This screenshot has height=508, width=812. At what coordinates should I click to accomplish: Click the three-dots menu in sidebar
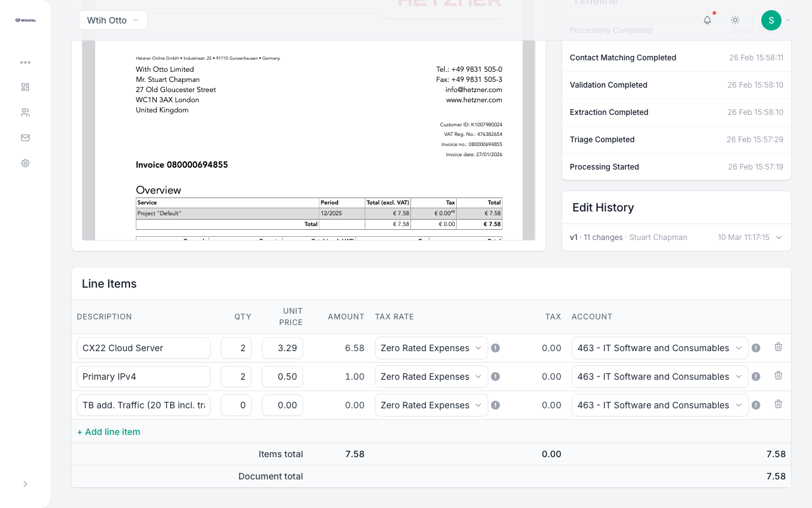25,62
